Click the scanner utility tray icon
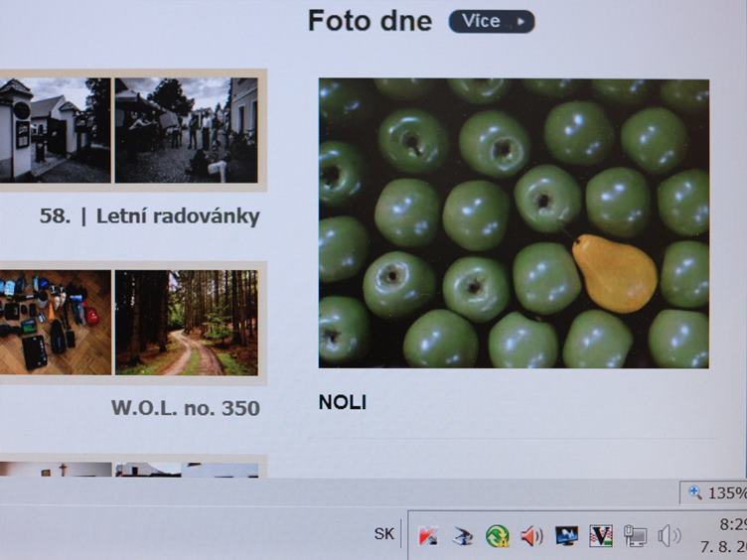The image size is (747, 560). [463, 536]
